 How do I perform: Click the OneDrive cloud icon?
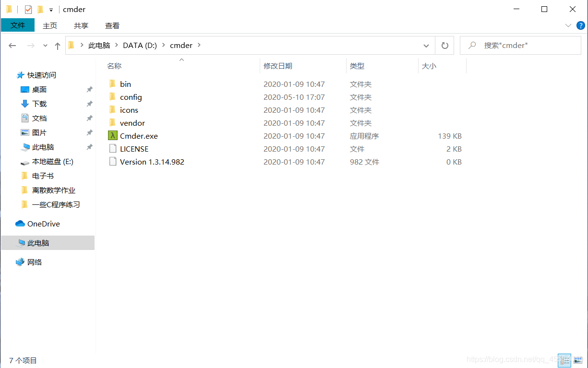(20, 224)
